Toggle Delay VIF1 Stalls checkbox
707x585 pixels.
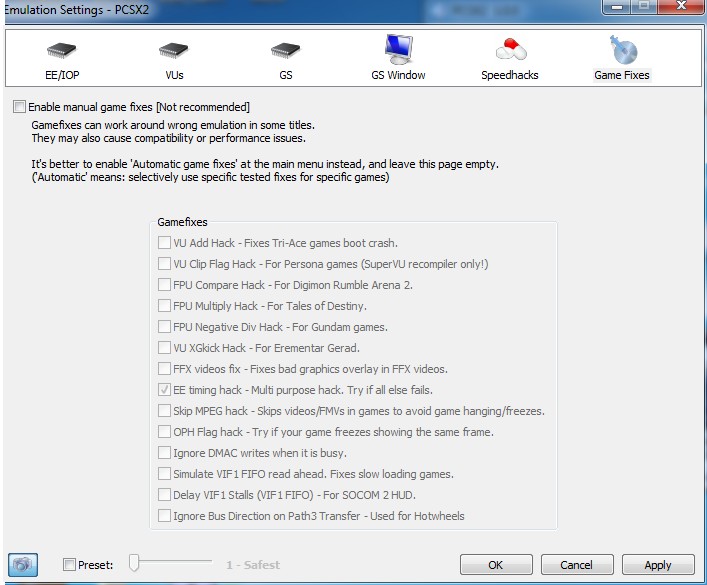click(x=164, y=494)
